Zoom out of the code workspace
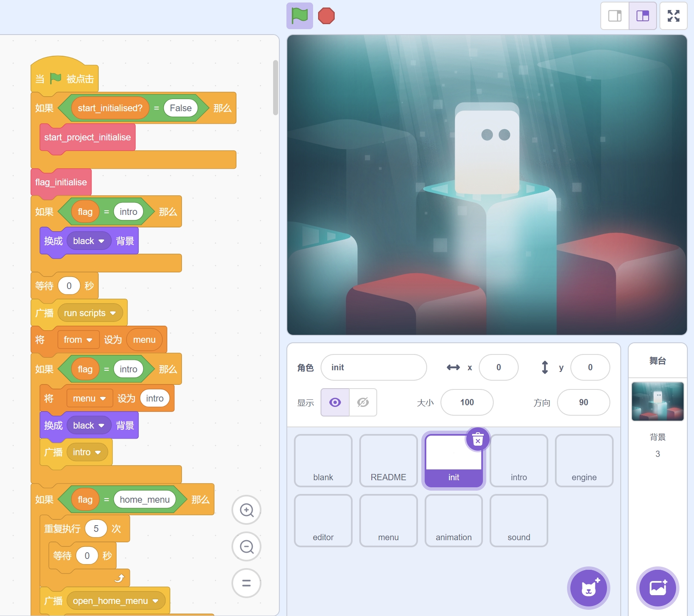This screenshot has height=616, width=694. coord(246,546)
